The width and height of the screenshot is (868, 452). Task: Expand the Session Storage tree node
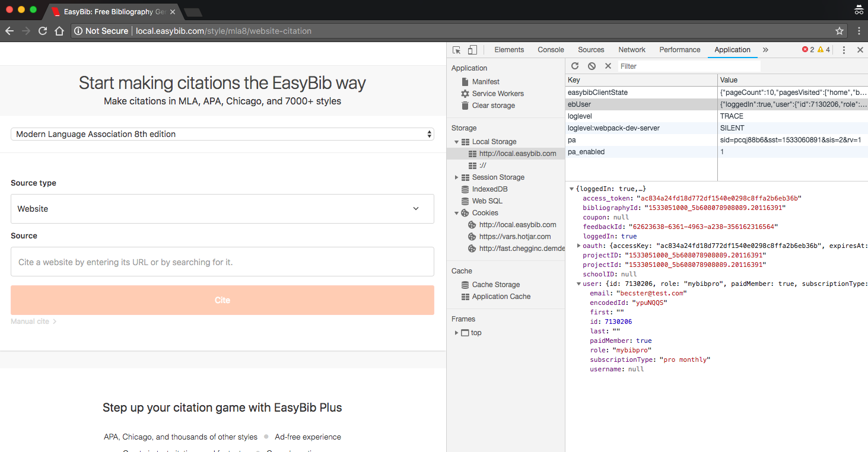457,177
